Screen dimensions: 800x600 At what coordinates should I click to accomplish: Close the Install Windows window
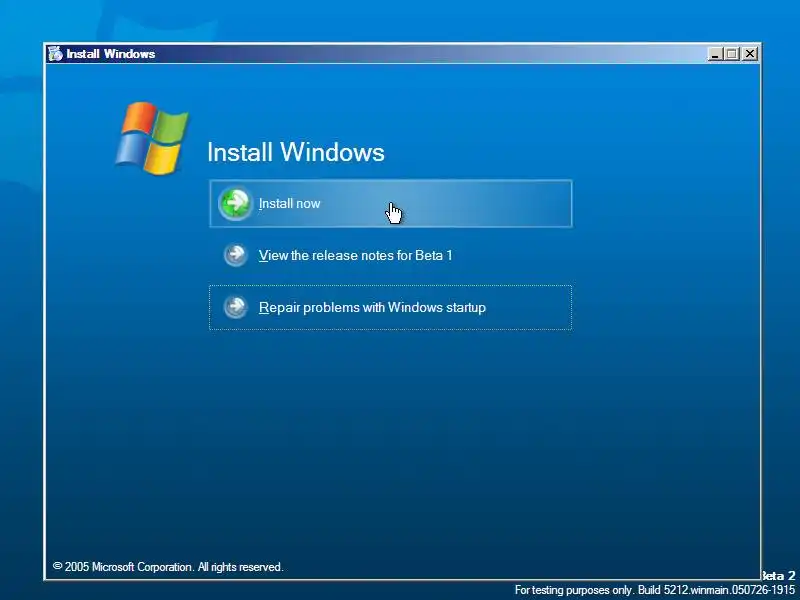(749, 54)
